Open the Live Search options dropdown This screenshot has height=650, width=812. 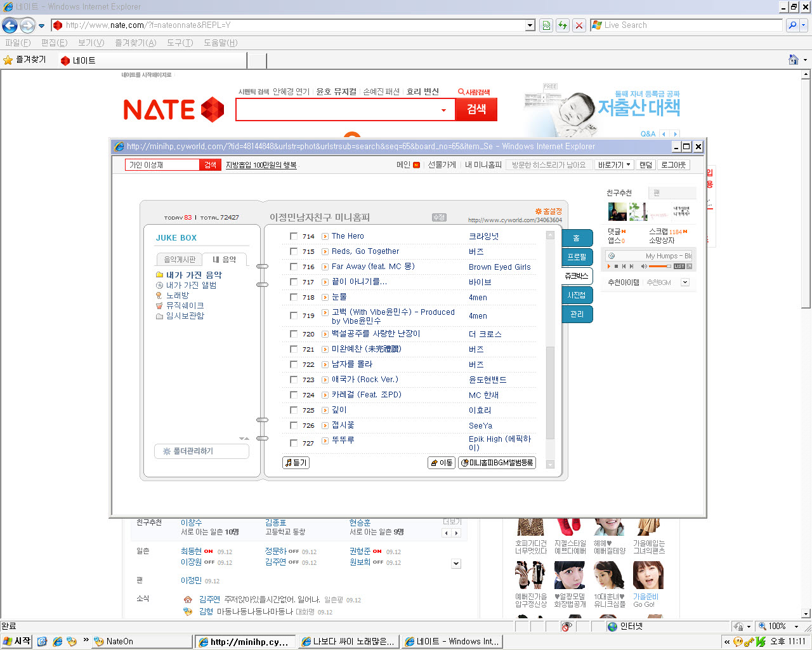[804, 25]
